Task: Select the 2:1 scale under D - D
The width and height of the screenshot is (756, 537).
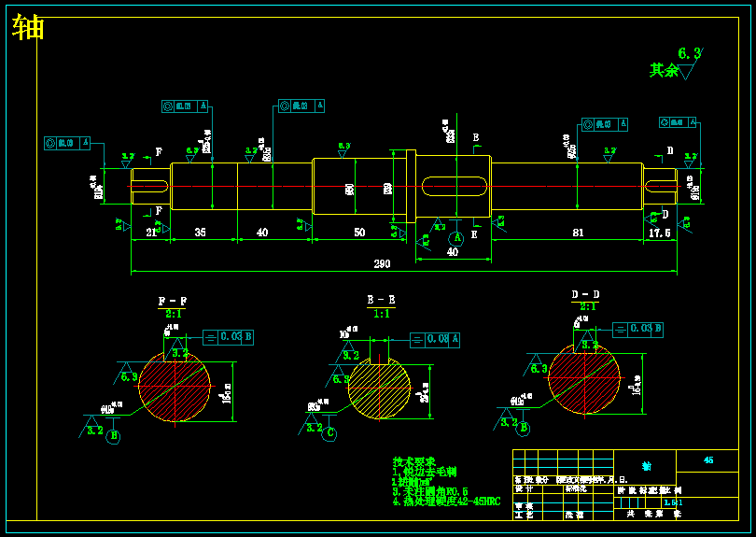Action: (x=587, y=307)
